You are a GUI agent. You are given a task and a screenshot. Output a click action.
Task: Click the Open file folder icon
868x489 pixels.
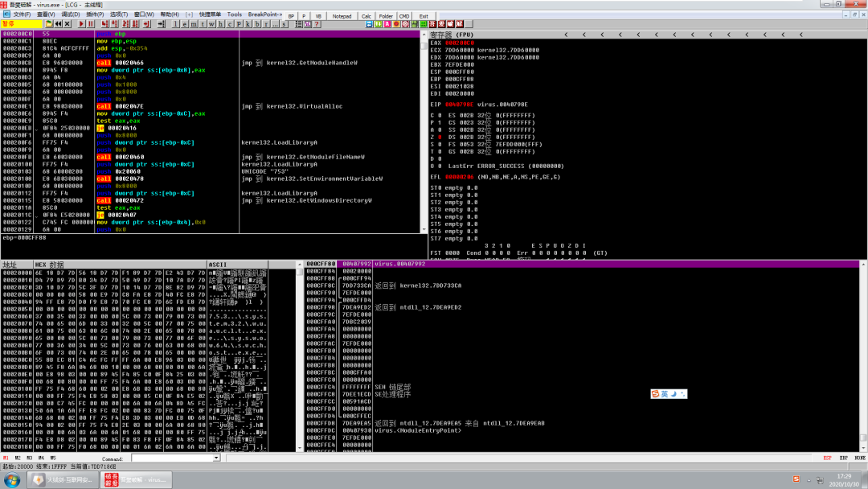click(x=49, y=24)
